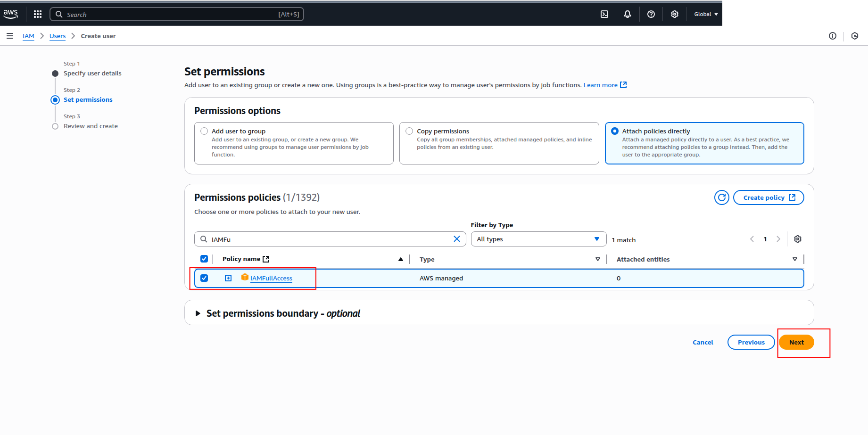The width and height of the screenshot is (868, 435).
Task: Toggle the side navigation hamburger menu
Action: 10,36
